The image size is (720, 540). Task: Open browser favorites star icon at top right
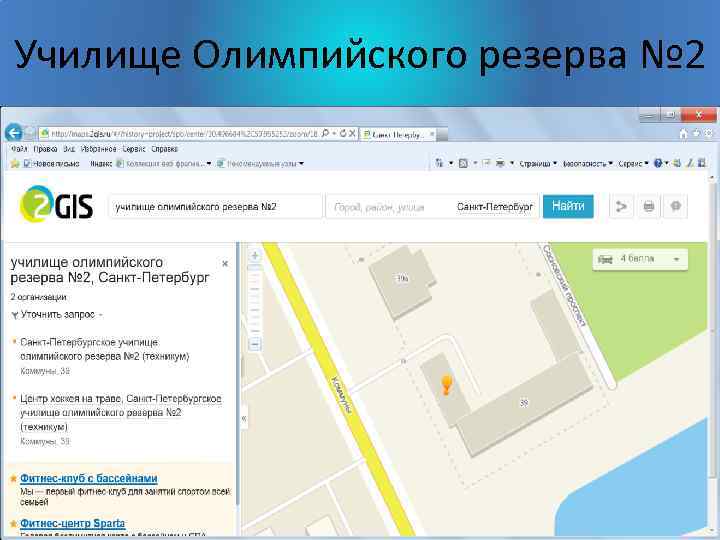pyautogui.click(x=696, y=133)
